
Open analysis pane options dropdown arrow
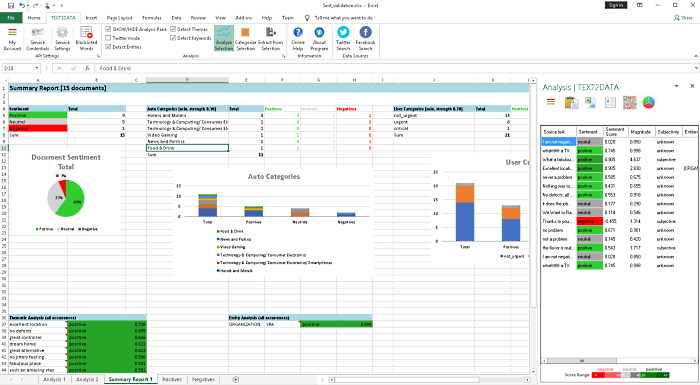(676, 86)
